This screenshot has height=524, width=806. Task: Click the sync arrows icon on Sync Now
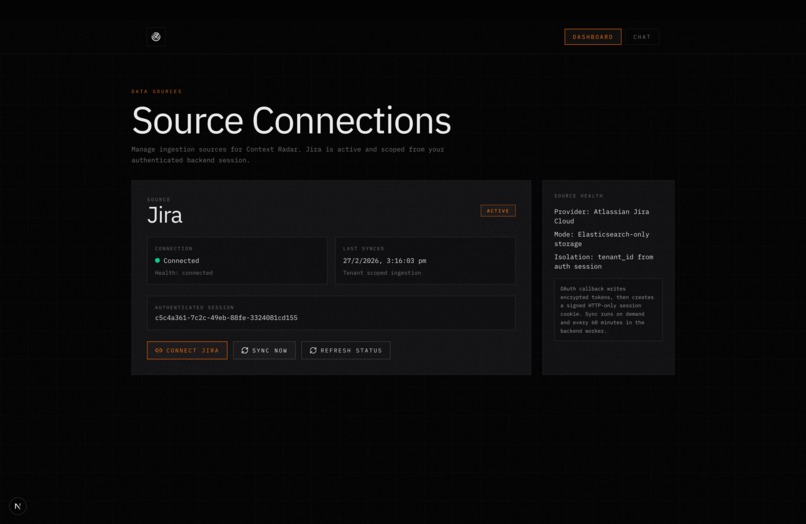point(245,350)
